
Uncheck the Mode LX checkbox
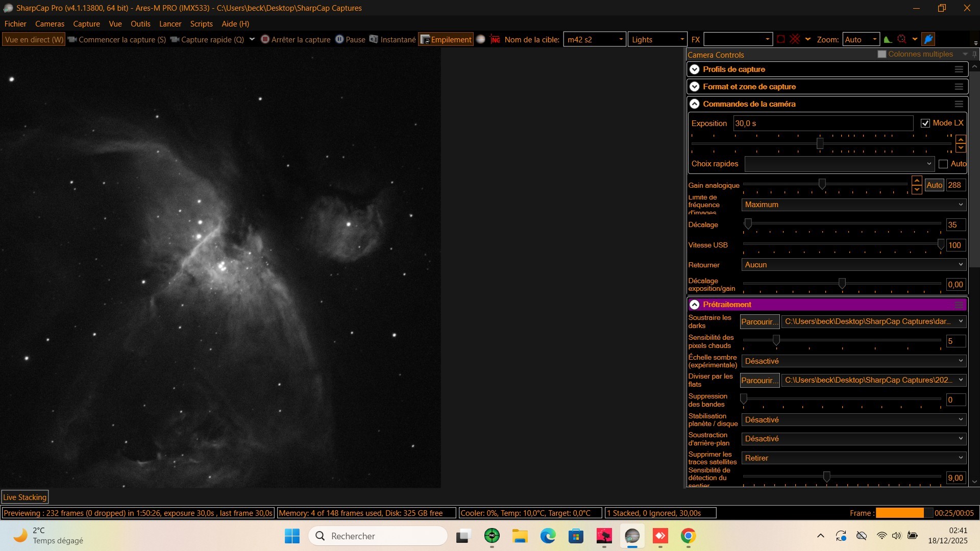(x=925, y=123)
